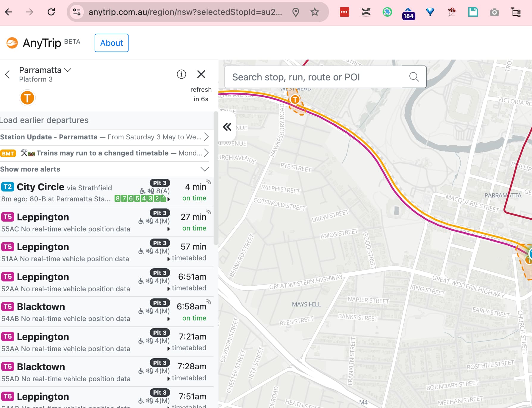Open T5 Blacktown 7:28am departure
The width and height of the screenshot is (532, 408).
(x=107, y=372)
